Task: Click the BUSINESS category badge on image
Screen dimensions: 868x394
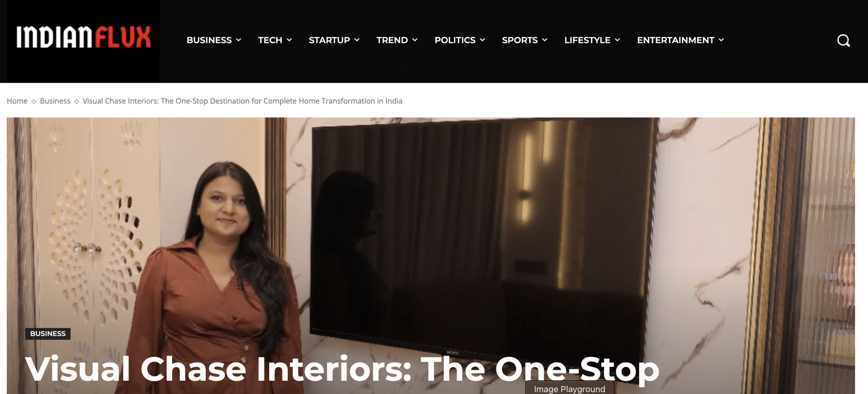Action: pos(48,334)
